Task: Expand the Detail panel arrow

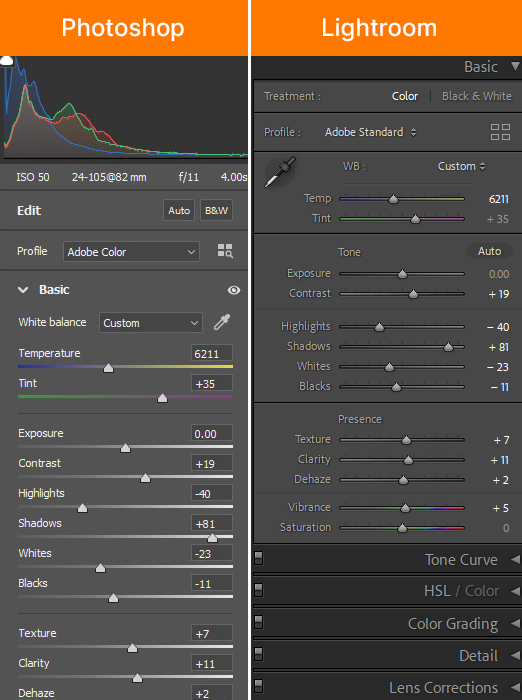Action: [x=515, y=655]
